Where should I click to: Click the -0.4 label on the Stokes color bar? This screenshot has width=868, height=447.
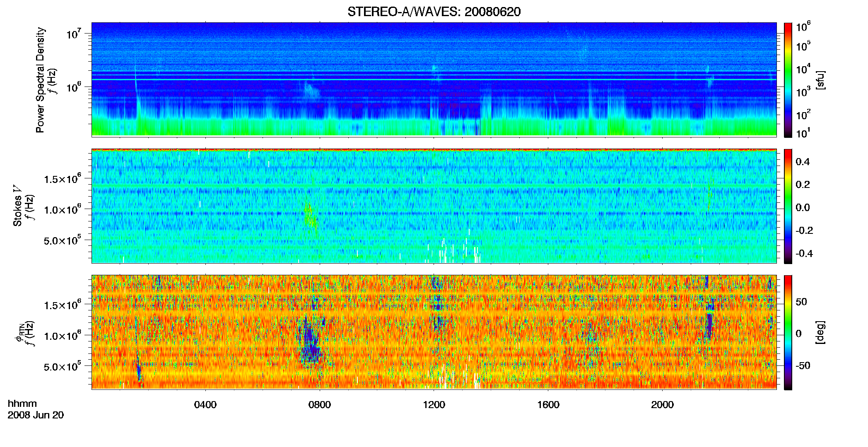pyautogui.click(x=804, y=253)
